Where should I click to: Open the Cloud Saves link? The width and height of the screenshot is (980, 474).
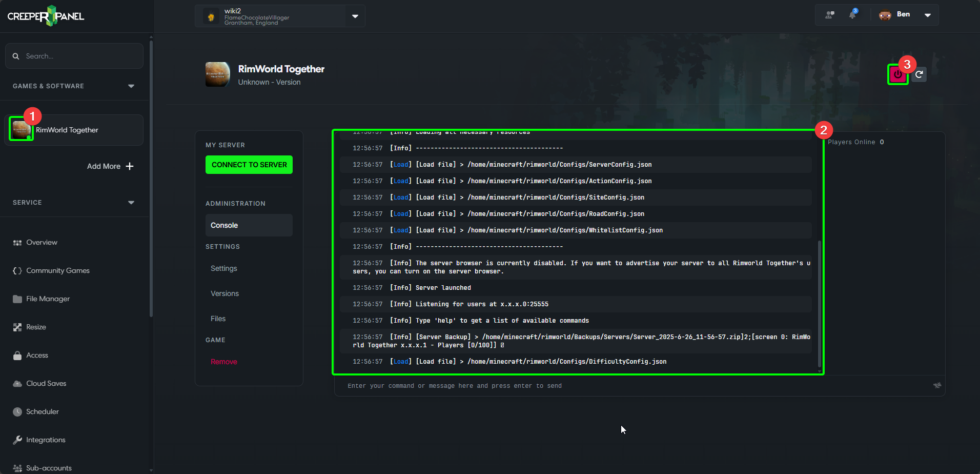[x=46, y=384]
